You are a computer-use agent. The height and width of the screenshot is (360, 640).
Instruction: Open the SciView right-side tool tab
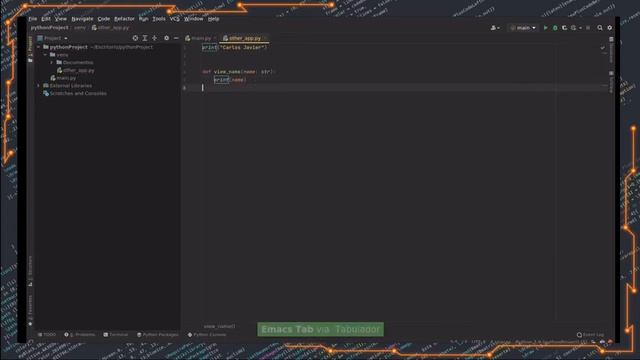[x=611, y=82]
